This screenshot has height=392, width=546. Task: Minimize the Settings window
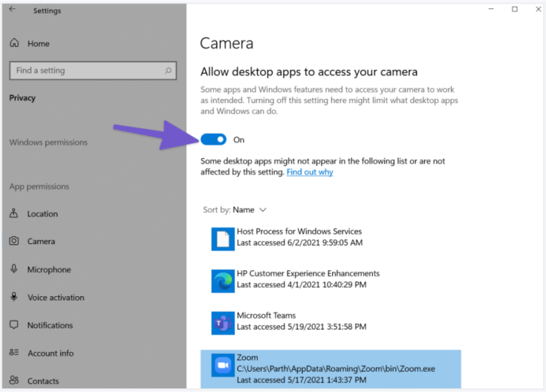pyautogui.click(x=491, y=9)
